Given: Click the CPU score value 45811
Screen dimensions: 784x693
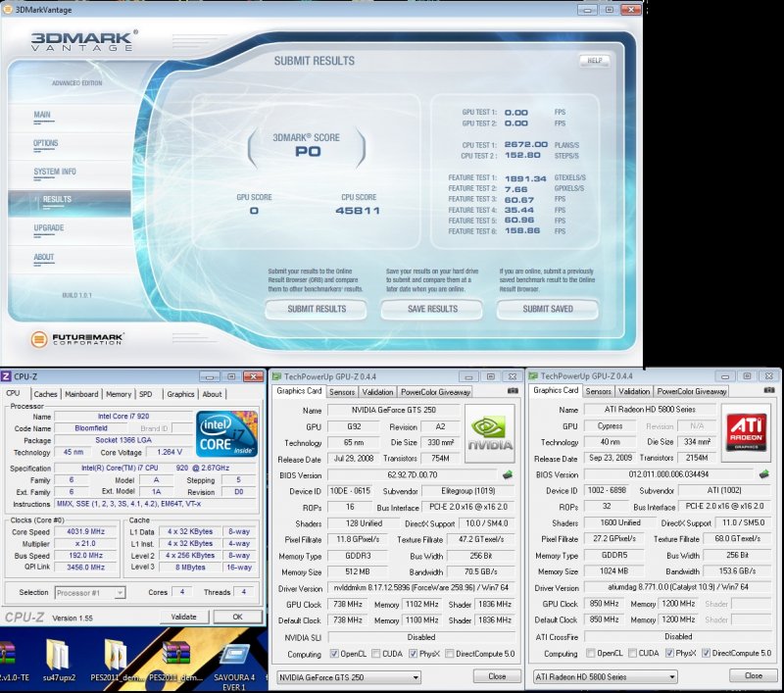Looking at the screenshot, I should (358, 211).
